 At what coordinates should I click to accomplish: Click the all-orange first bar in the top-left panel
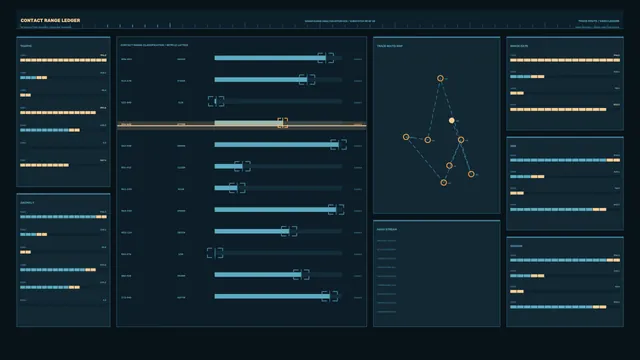point(63,60)
